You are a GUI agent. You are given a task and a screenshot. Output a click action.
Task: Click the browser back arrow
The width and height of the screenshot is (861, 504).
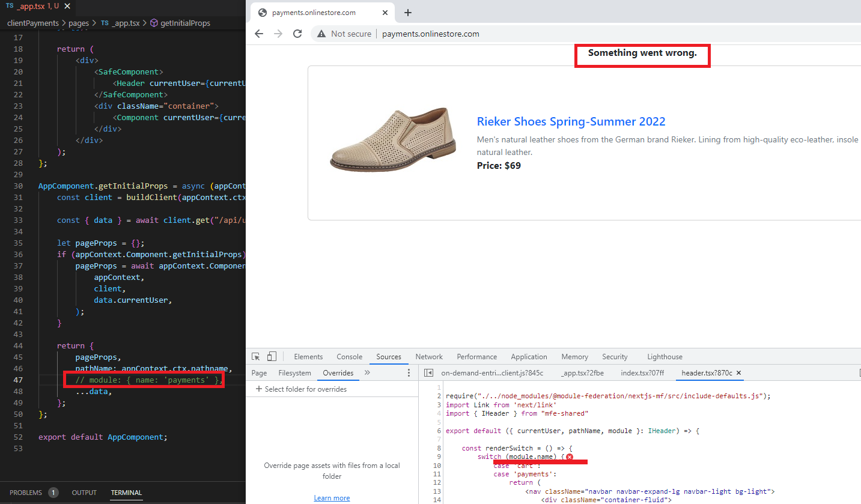(x=259, y=34)
